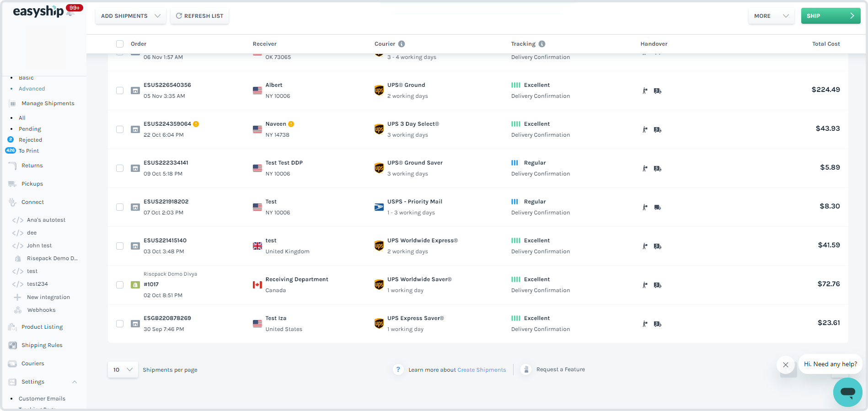Screen dimensions: 868x411
Task: Click the drop-off handover icon for the $43.93 shipment
Action: (645, 129)
